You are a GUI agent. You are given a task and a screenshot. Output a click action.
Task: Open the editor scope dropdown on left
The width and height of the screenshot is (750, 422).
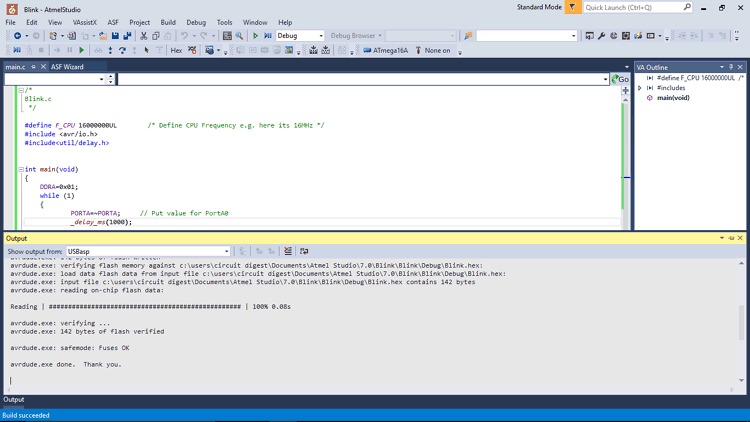[x=101, y=79]
